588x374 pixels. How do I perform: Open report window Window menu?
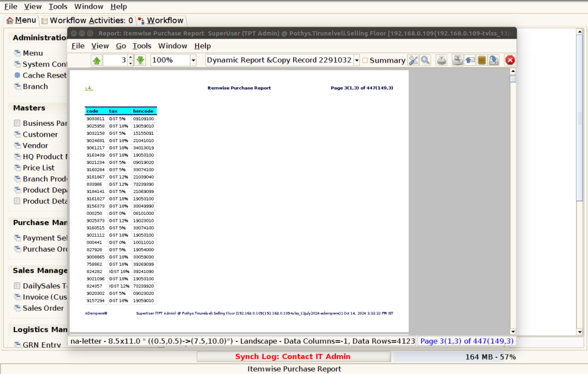[172, 46]
